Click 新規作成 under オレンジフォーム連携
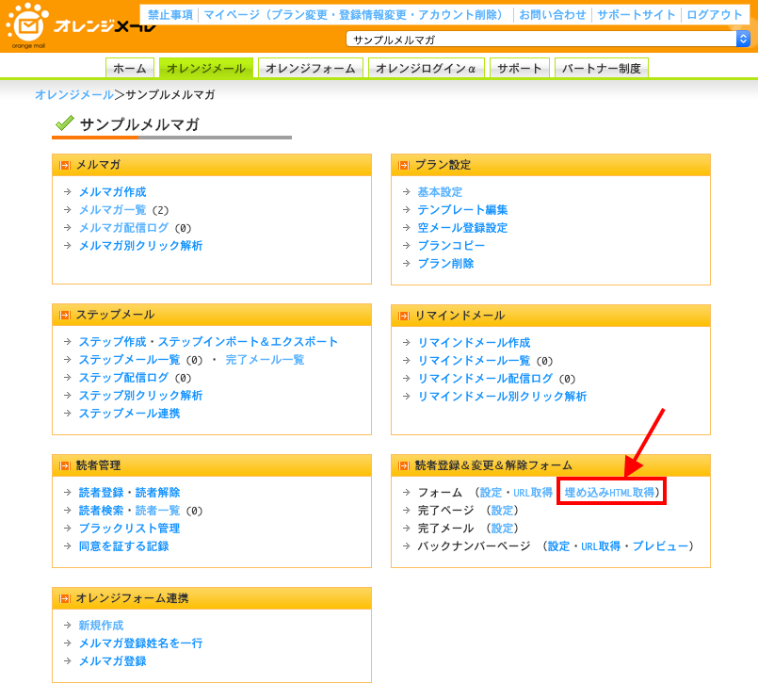The image size is (758, 700). tap(102, 626)
